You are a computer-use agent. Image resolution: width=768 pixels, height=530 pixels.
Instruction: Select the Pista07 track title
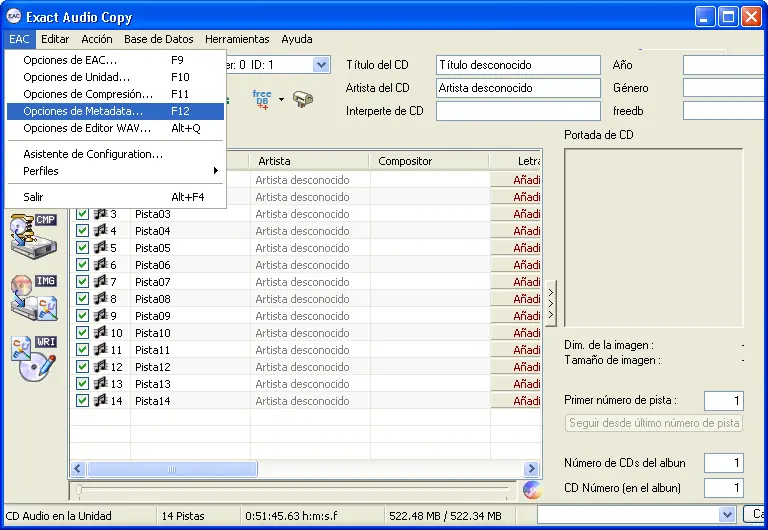pyautogui.click(x=153, y=282)
